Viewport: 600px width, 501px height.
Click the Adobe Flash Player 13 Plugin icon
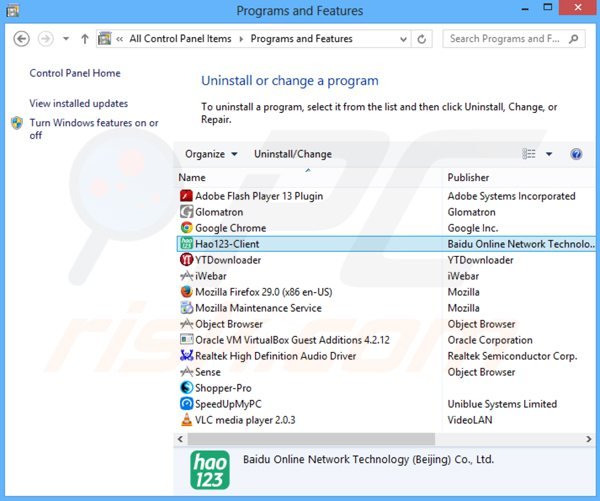coord(186,196)
